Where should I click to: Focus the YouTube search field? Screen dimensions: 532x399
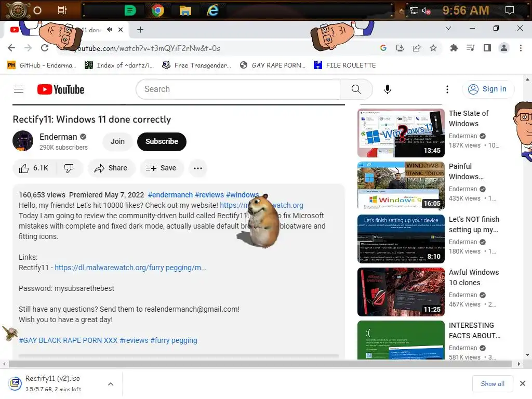238,89
